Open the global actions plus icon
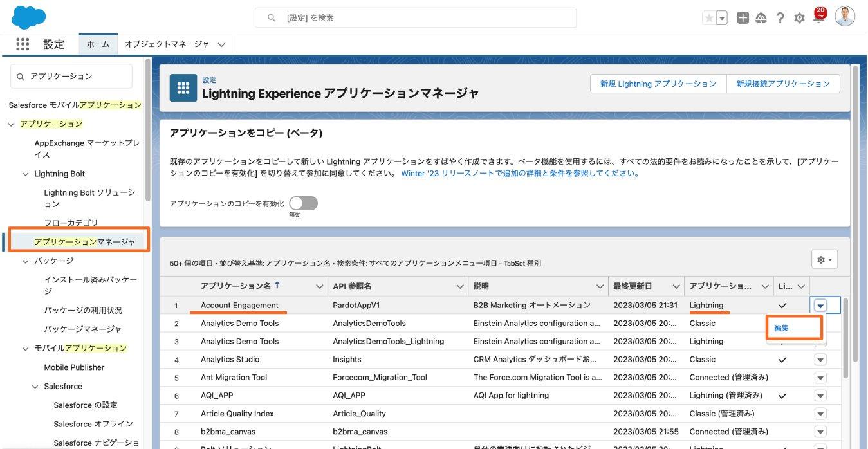 click(743, 18)
